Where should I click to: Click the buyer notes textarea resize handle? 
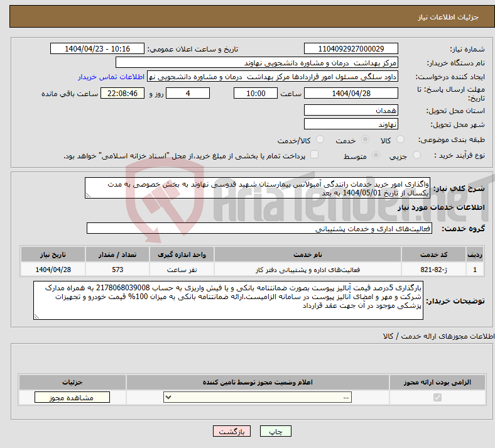pyautogui.click(x=36, y=316)
